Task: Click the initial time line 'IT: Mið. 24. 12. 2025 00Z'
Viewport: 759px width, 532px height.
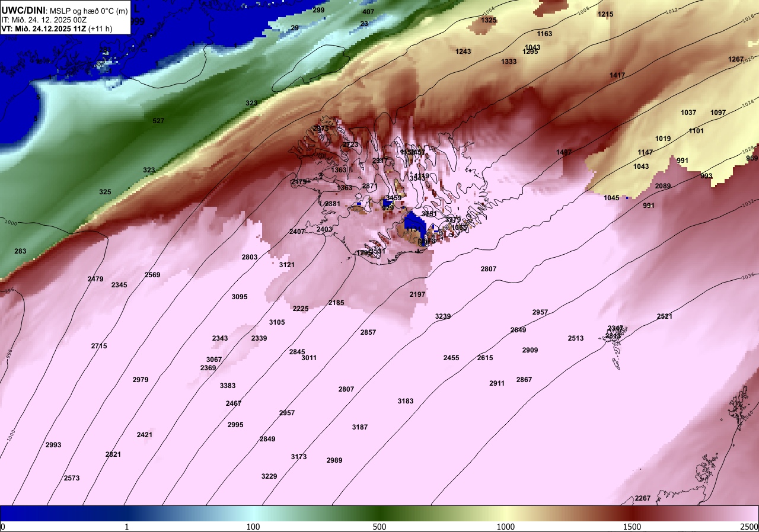Action: click(x=44, y=20)
